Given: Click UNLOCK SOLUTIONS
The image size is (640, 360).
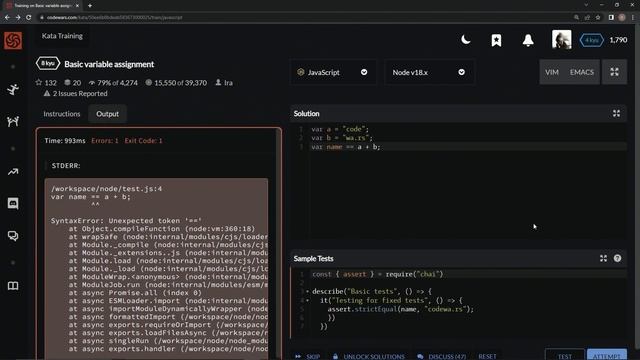Looking at the screenshot, I should click(369, 356).
